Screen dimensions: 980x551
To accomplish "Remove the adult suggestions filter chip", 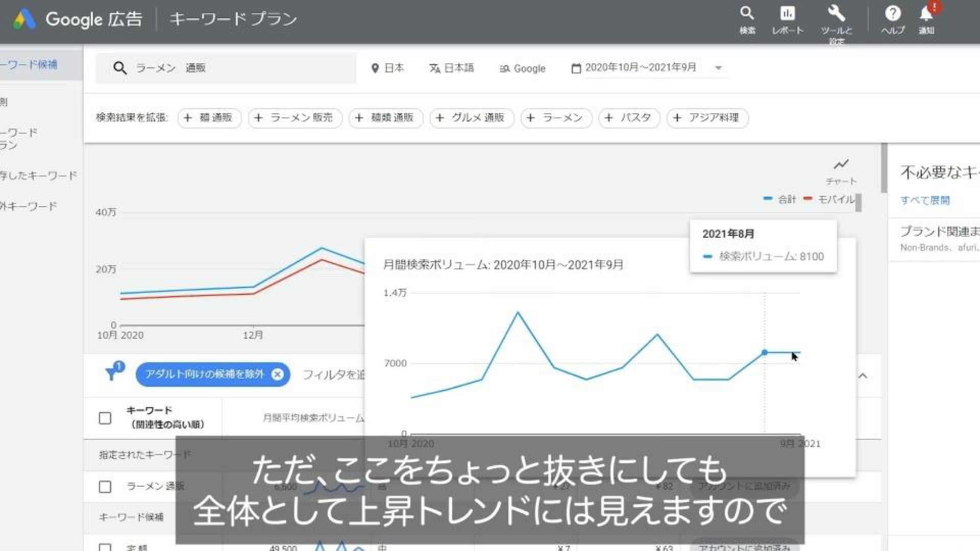I will click(277, 374).
